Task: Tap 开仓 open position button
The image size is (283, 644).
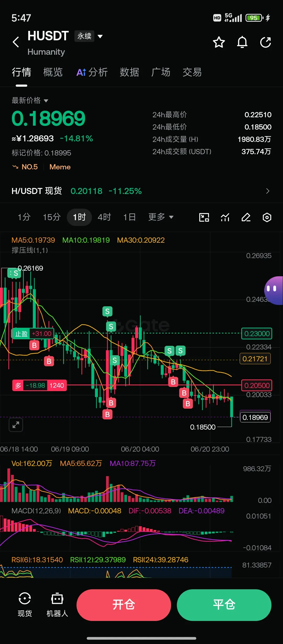Action: click(124, 605)
